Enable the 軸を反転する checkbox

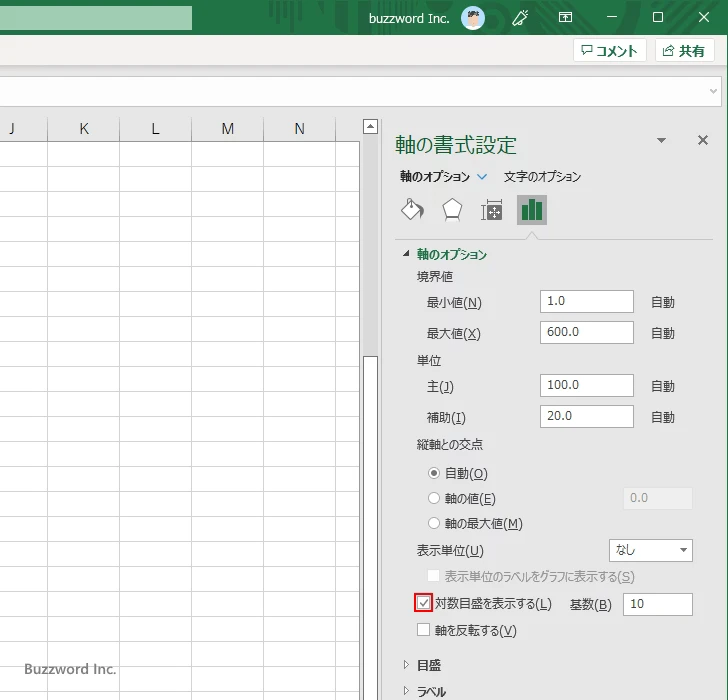pyautogui.click(x=424, y=630)
